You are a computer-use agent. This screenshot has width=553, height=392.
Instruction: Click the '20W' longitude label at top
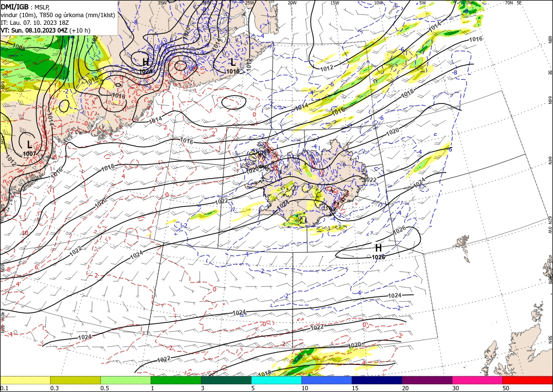point(292,3)
